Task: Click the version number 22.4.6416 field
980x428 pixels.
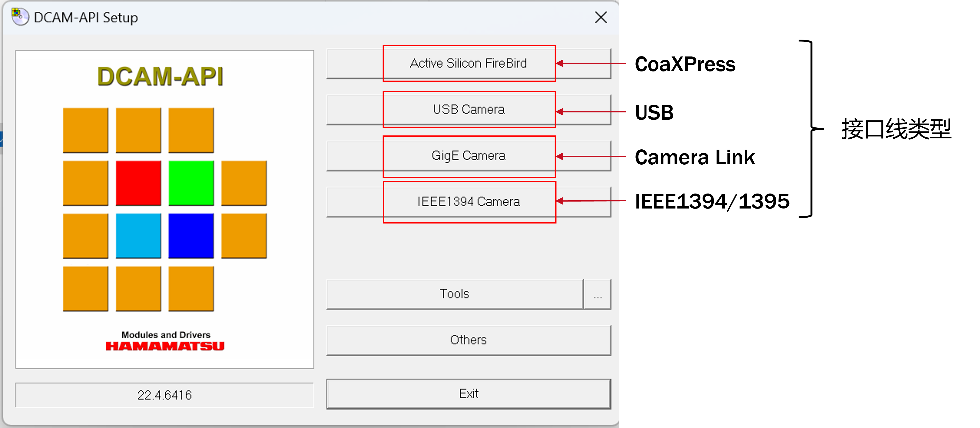Action: pos(165,395)
